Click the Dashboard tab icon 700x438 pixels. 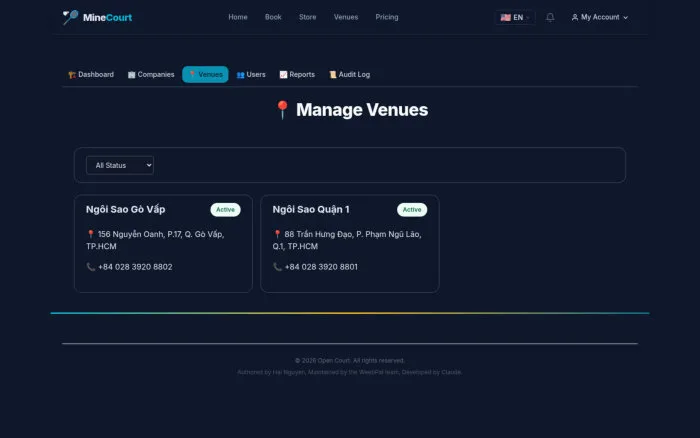tap(72, 75)
